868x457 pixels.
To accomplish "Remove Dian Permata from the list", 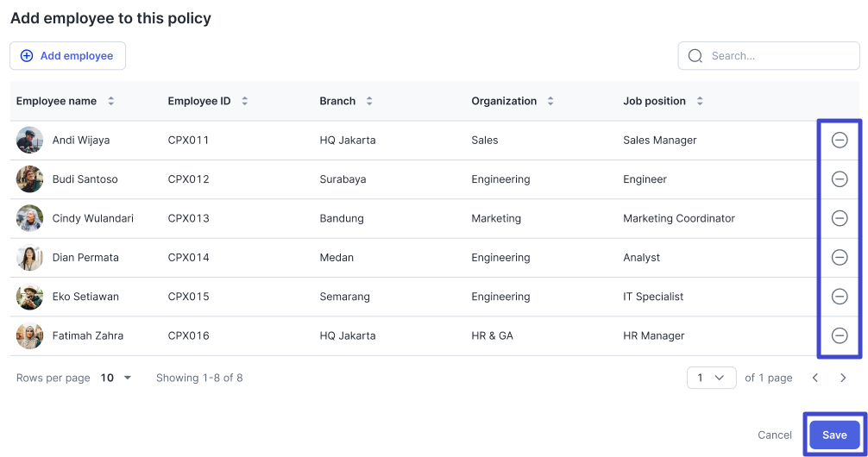I will coord(840,257).
